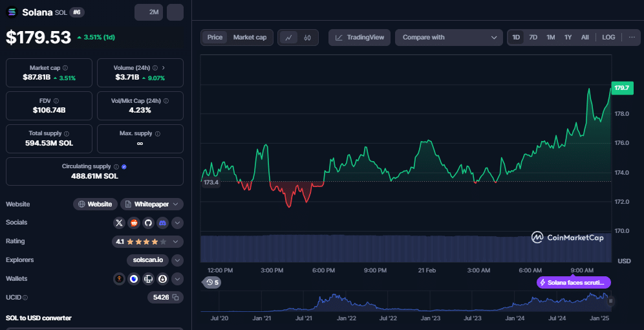
Task: Click the 488.61M SOL circulating supply value
Action: coord(94,176)
